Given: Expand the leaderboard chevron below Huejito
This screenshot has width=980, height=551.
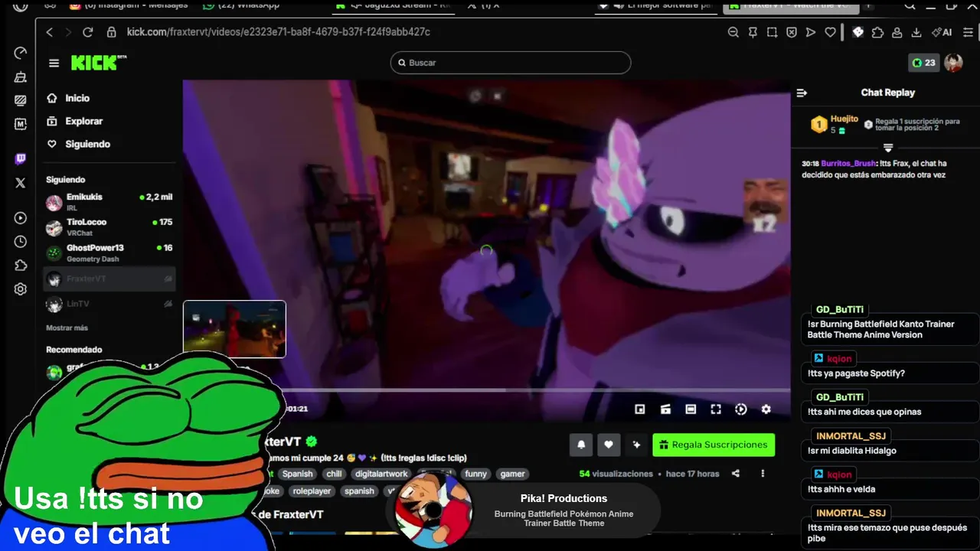Looking at the screenshot, I should pyautogui.click(x=888, y=147).
